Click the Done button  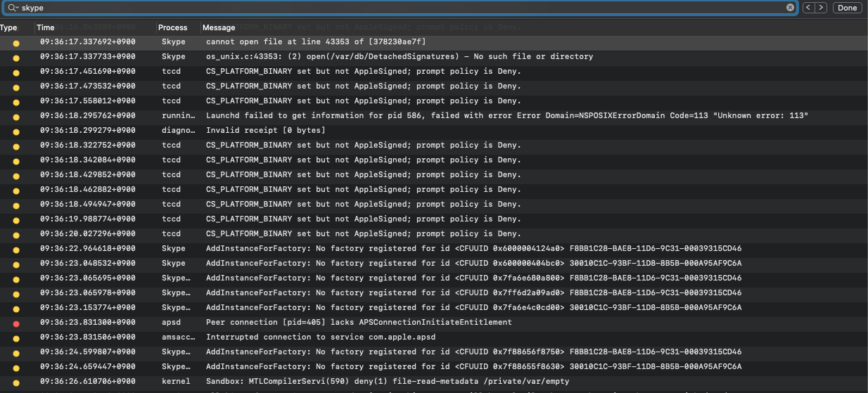tap(847, 8)
